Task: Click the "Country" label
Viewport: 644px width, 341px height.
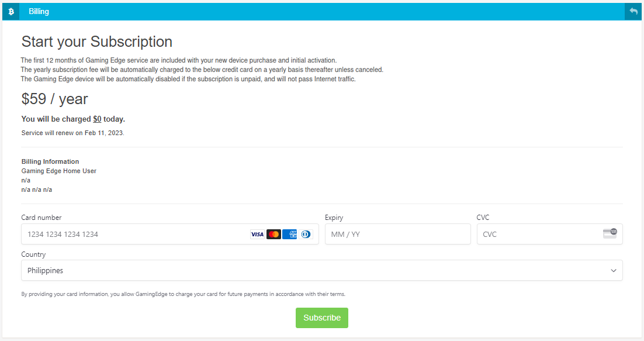Action: [33, 254]
